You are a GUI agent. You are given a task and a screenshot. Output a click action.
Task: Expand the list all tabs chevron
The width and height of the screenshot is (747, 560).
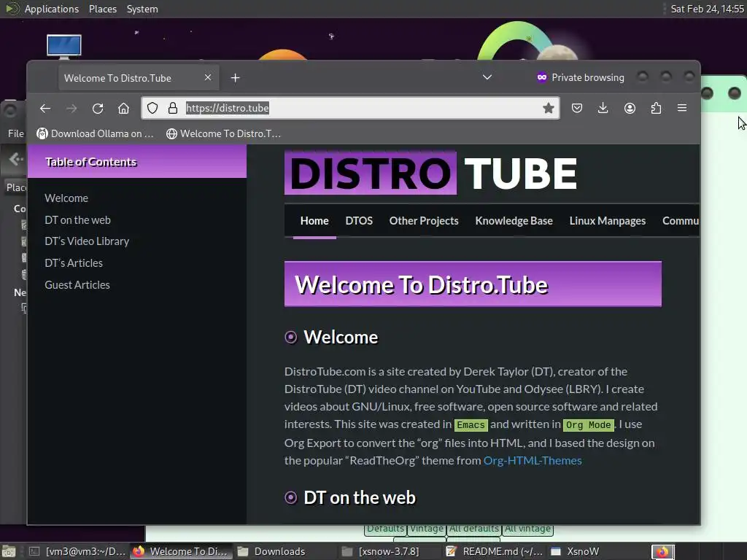click(487, 77)
